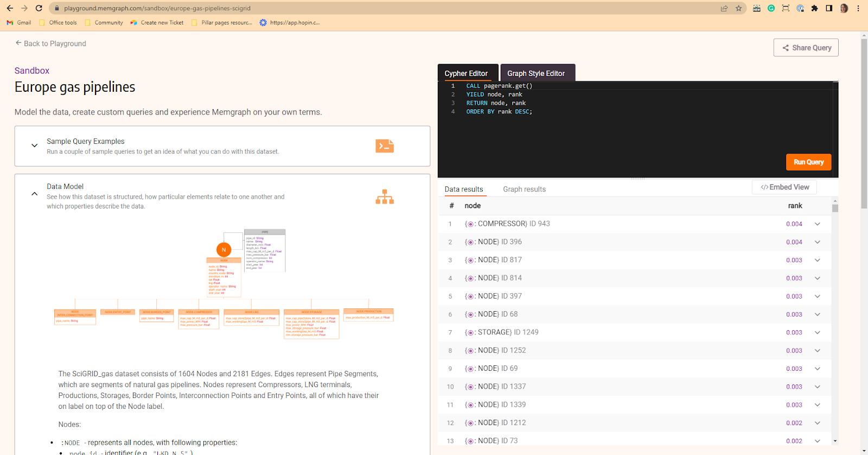Click the browser reload icon
The image size is (868, 455).
(x=39, y=8)
